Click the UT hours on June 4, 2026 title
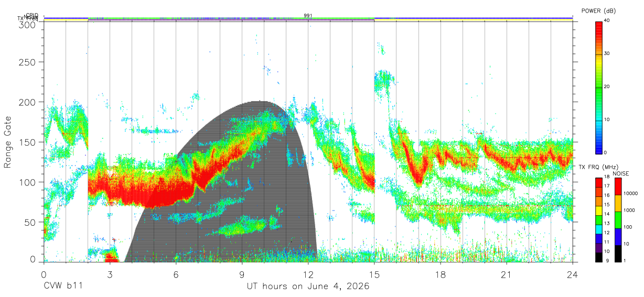 308,287
